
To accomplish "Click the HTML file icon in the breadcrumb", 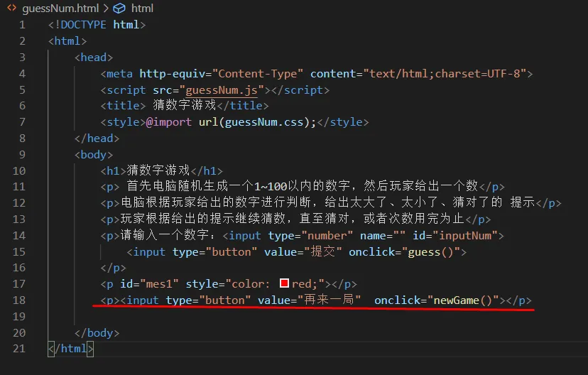I will point(12,9).
